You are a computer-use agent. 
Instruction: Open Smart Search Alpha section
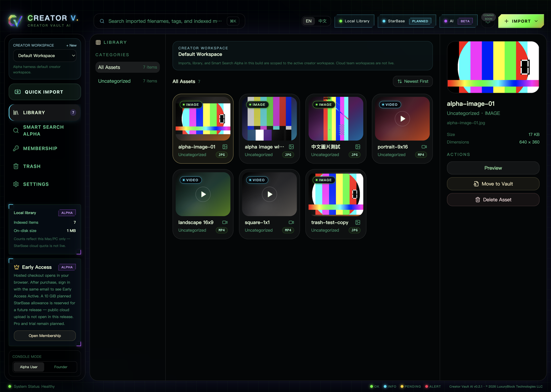[45, 131]
